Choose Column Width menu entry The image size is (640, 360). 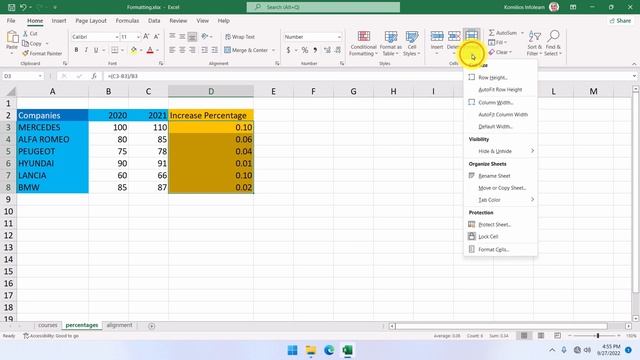500,102
